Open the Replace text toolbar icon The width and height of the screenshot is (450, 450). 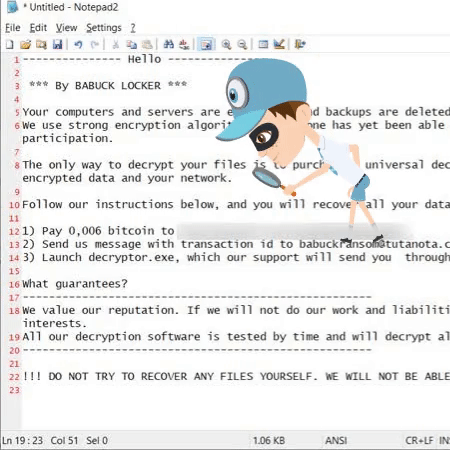click(184, 44)
